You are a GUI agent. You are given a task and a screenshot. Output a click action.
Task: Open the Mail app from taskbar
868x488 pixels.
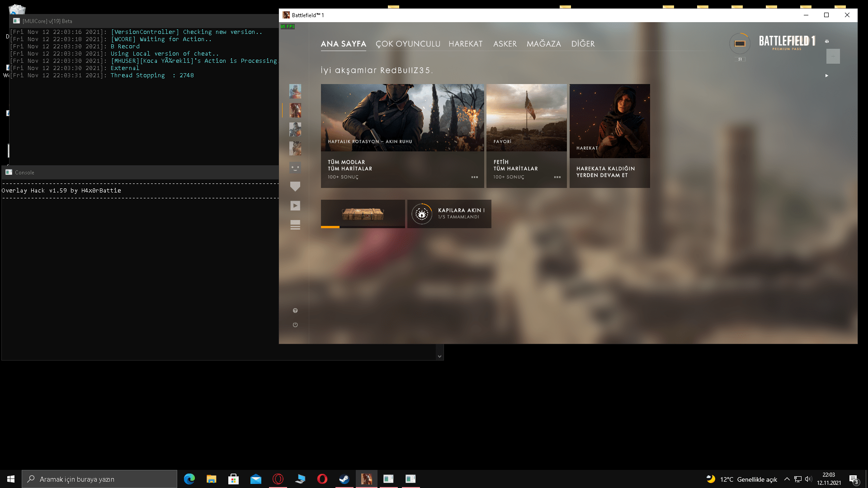256,479
